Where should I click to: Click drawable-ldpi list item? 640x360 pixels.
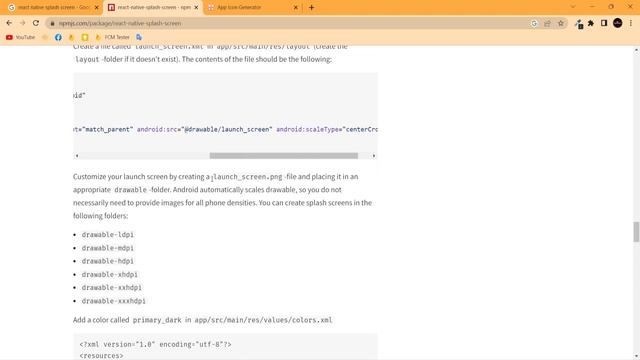tap(108, 235)
